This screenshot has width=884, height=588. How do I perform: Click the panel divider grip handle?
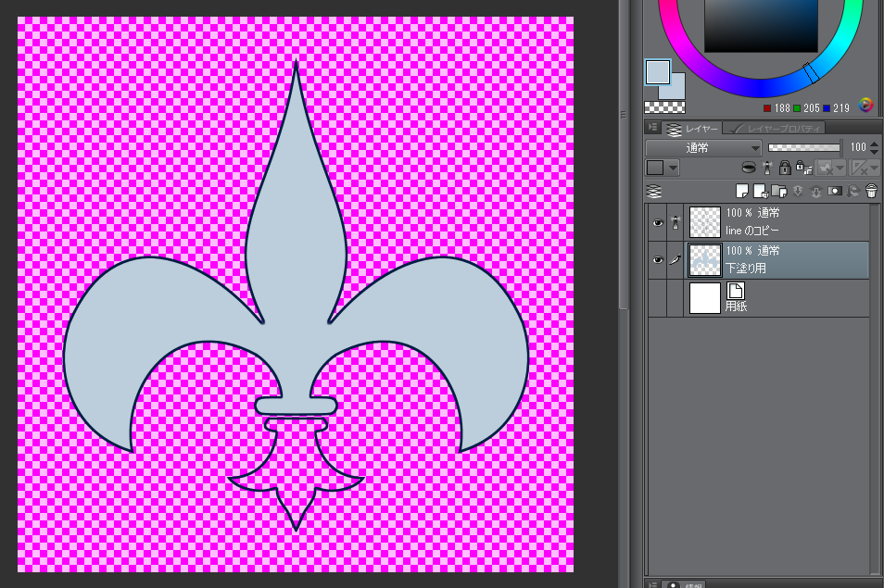(623, 114)
